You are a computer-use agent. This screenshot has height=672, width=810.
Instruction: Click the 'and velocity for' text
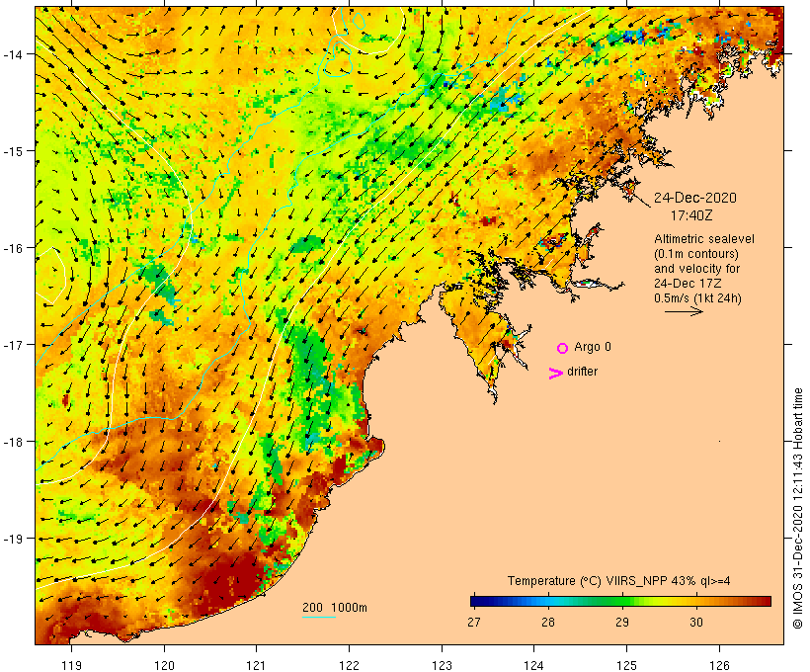(x=696, y=268)
